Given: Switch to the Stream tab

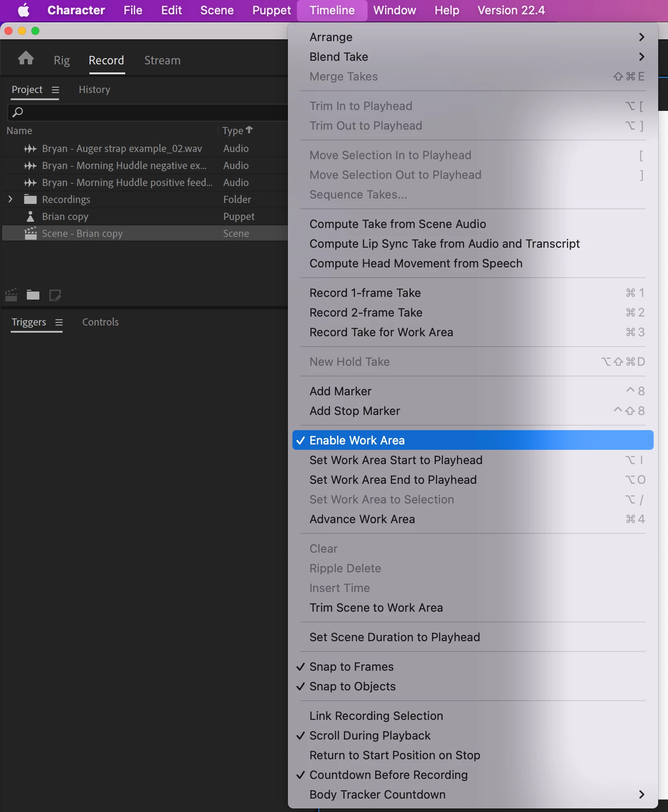Looking at the screenshot, I should click(162, 60).
